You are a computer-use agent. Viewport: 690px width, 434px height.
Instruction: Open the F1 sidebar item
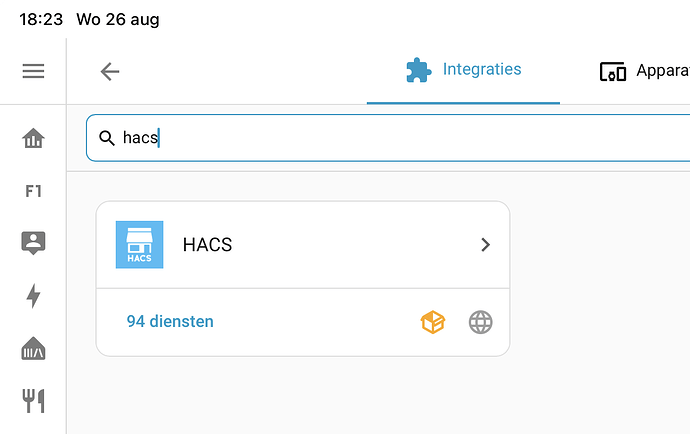[x=33, y=191]
